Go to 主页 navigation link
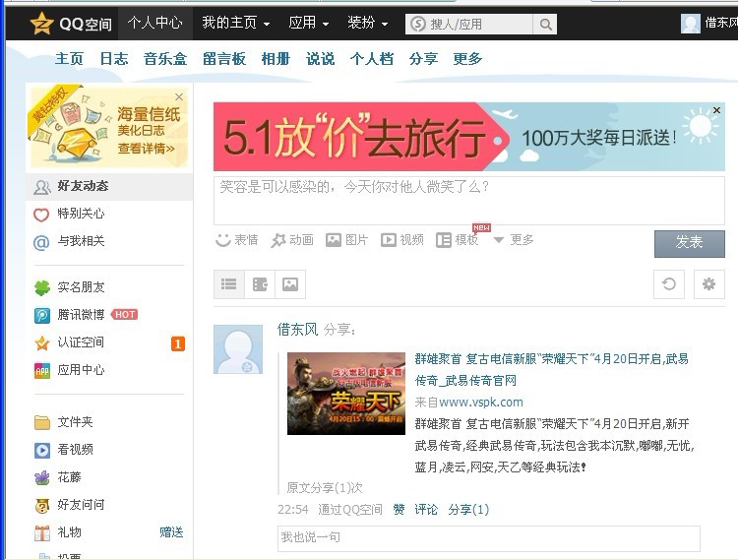738x560 pixels. (69, 59)
